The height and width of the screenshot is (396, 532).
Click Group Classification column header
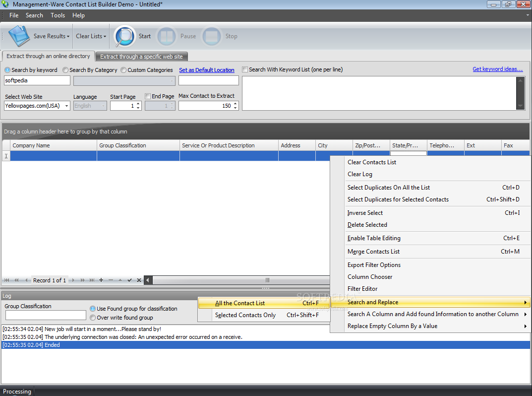coord(138,145)
